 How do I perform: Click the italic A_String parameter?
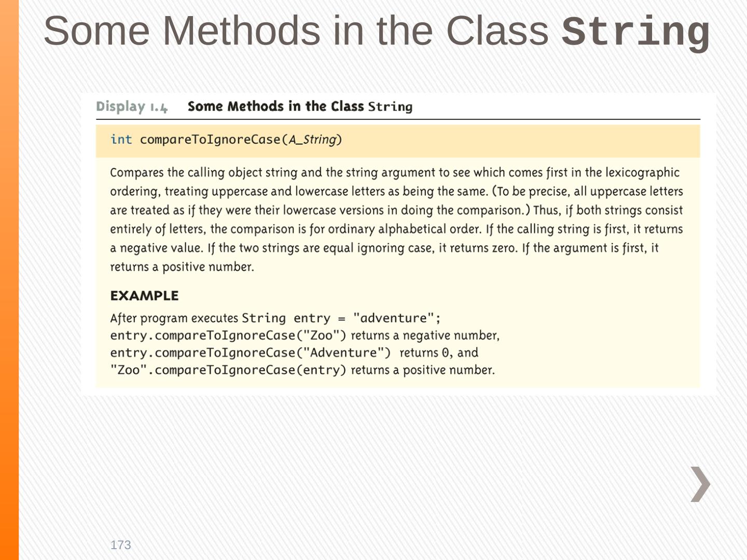click(x=313, y=139)
